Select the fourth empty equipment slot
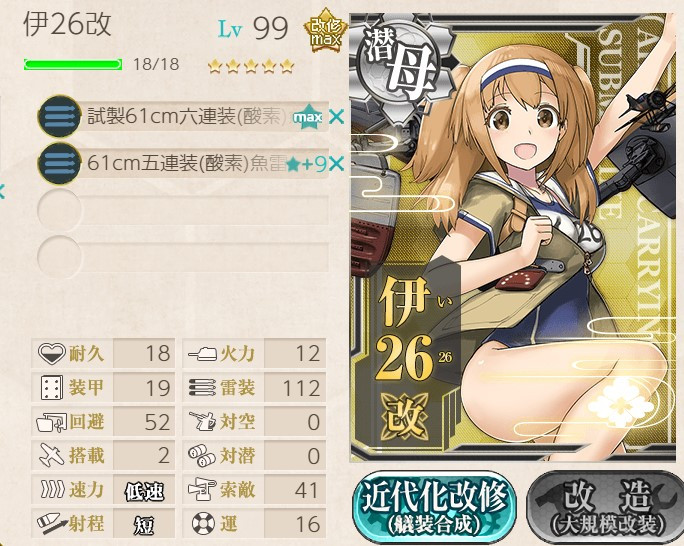684x546 pixels. (183, 257)
